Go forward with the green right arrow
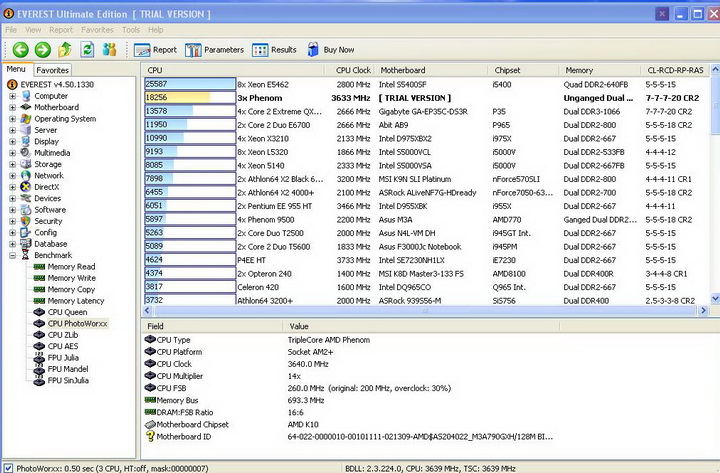Image resolution: width=720 pixels, height=473 pixels. coord(43,50)
